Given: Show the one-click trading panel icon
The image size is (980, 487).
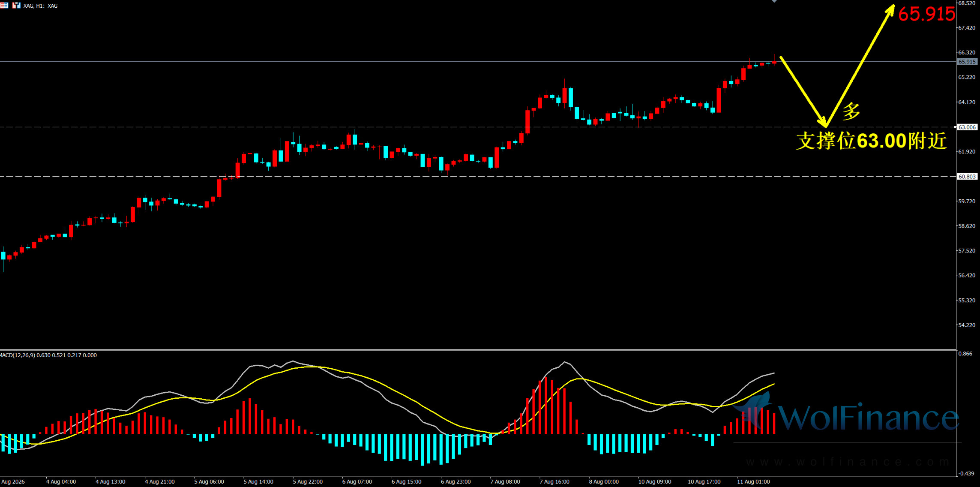Looking at the screenshot, I should coord(16,6).
